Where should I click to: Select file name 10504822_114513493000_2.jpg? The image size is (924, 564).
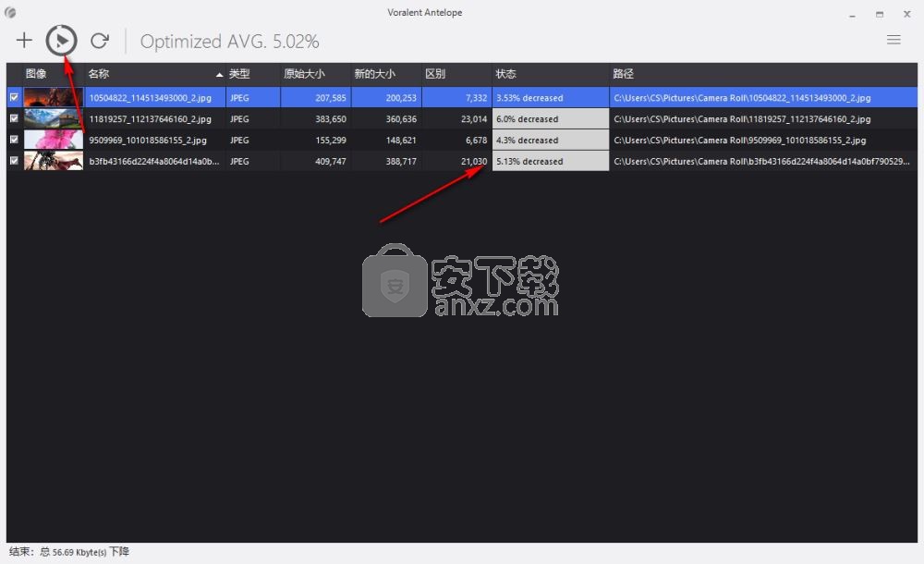click(151, 98)
